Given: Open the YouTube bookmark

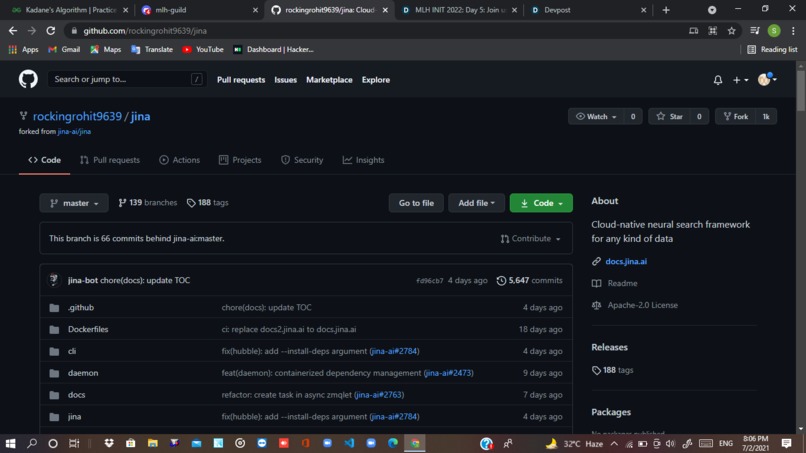Looking at the screenshot, I should click(203, 49).
